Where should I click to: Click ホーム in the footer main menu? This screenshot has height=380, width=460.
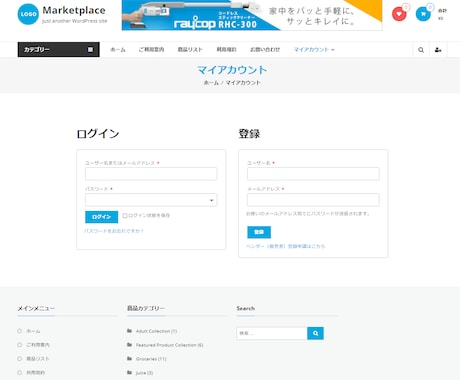(x=33, y=331)
